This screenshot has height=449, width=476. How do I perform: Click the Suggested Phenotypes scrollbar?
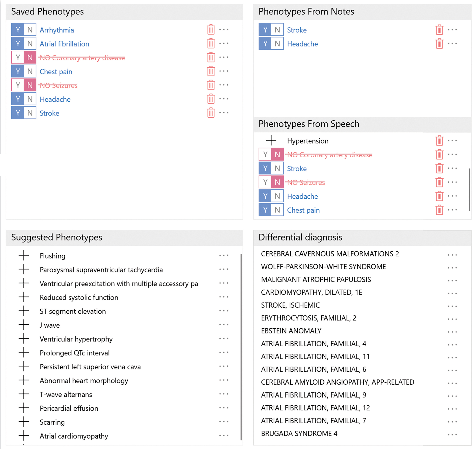241,347
